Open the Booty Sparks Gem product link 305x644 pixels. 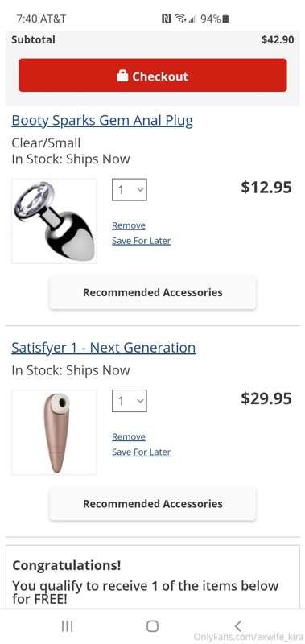click(102, 121)
